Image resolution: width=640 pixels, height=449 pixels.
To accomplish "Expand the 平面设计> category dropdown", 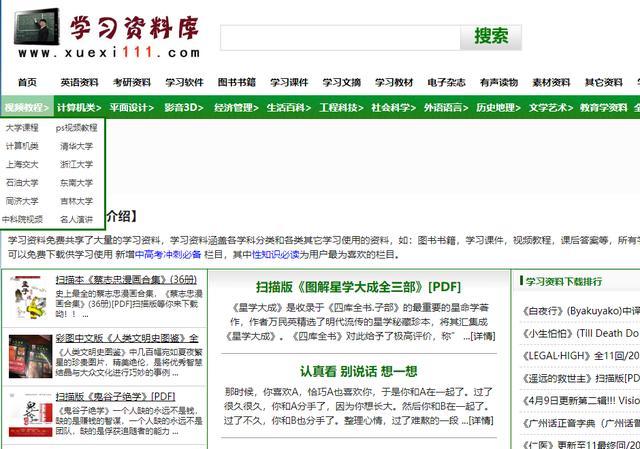I will click(131, 107).
